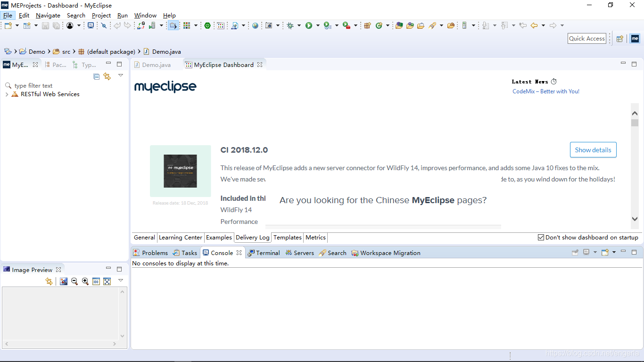Click the Save All toolbar icon
644x362 pixels.
pos(56,25)
